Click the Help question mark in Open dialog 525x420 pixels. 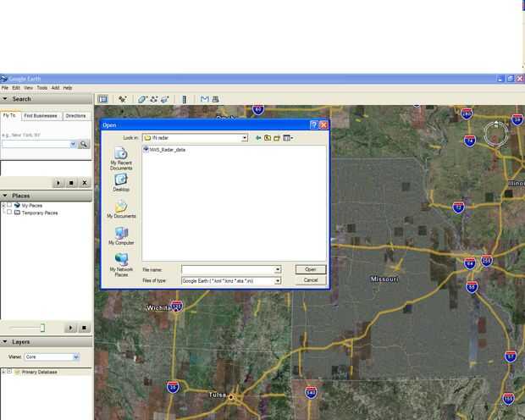[x=313, y=125]
